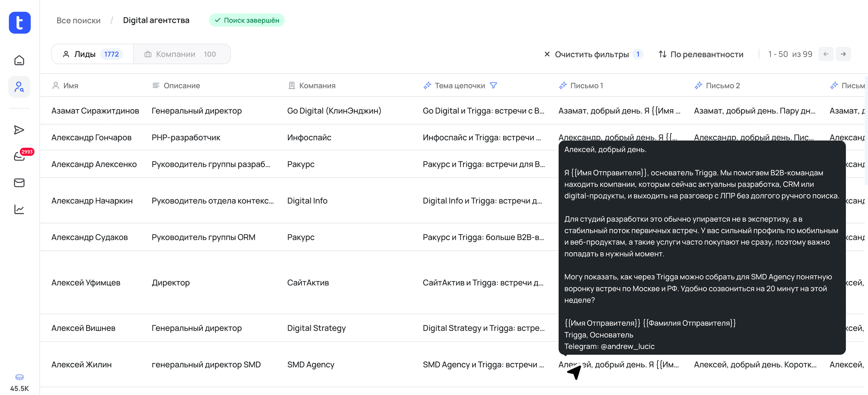Open the Trigga logo home

20,23
